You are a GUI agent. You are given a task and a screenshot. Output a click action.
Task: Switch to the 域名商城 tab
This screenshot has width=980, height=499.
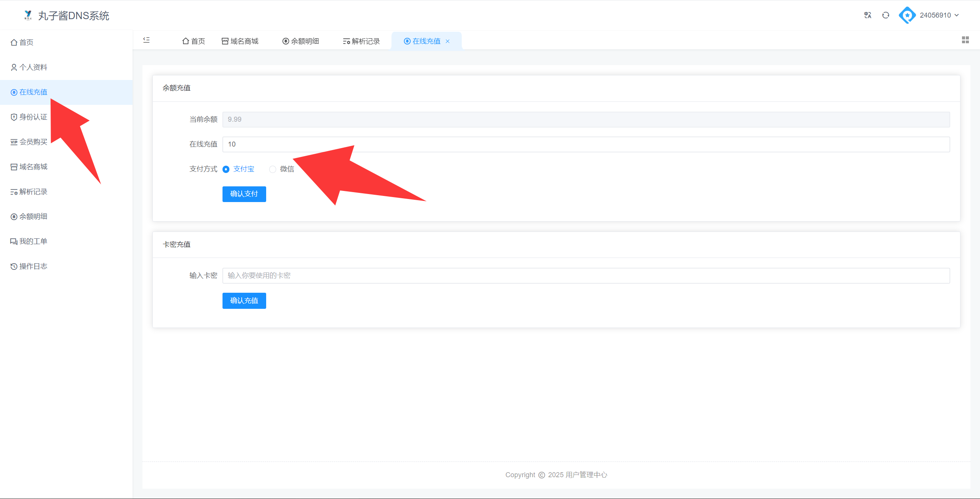click(240, 41)
